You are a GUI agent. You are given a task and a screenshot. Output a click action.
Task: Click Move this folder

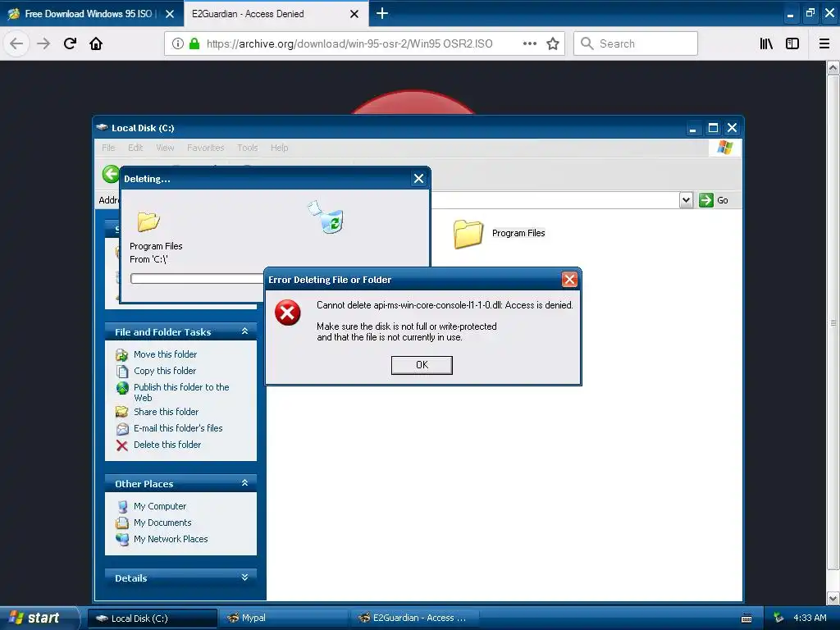click(165, 354)
